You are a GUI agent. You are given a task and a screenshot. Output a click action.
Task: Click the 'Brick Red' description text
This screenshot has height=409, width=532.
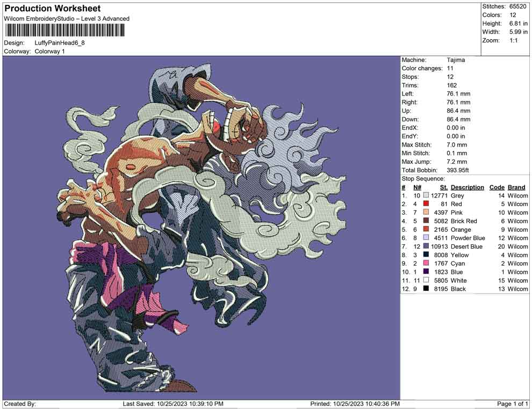[464, 221]
